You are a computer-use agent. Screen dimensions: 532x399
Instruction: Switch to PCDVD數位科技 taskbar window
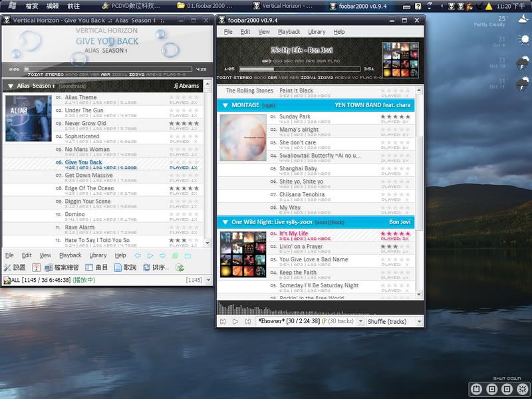click(x=131, y=6)
